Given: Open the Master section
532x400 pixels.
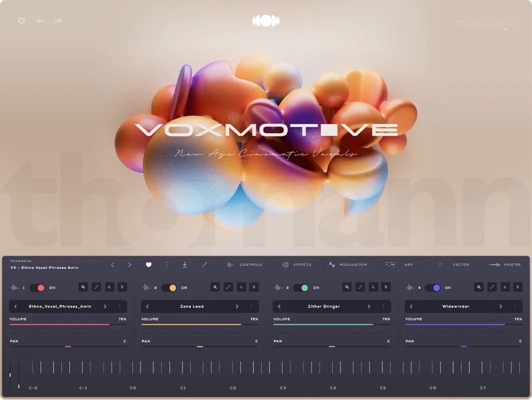Looking at the screenshot, I should (x=505, y=264).
